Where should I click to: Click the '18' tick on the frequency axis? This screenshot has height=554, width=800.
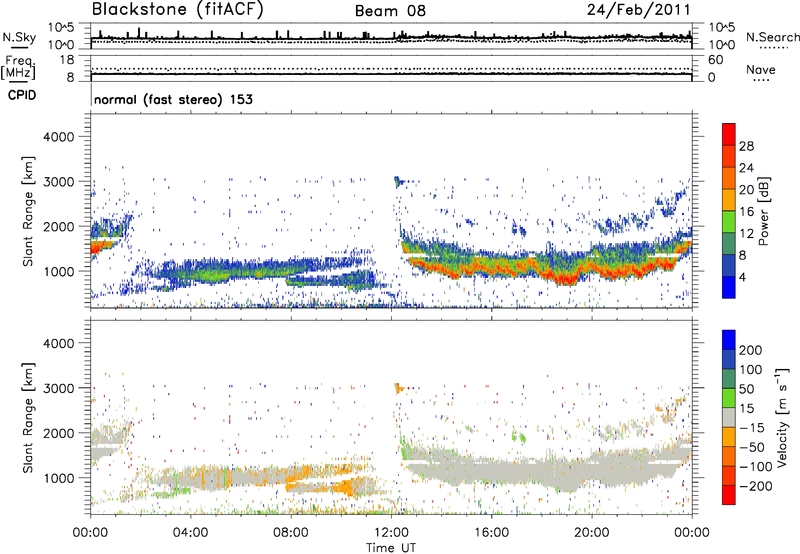point(67,60)
